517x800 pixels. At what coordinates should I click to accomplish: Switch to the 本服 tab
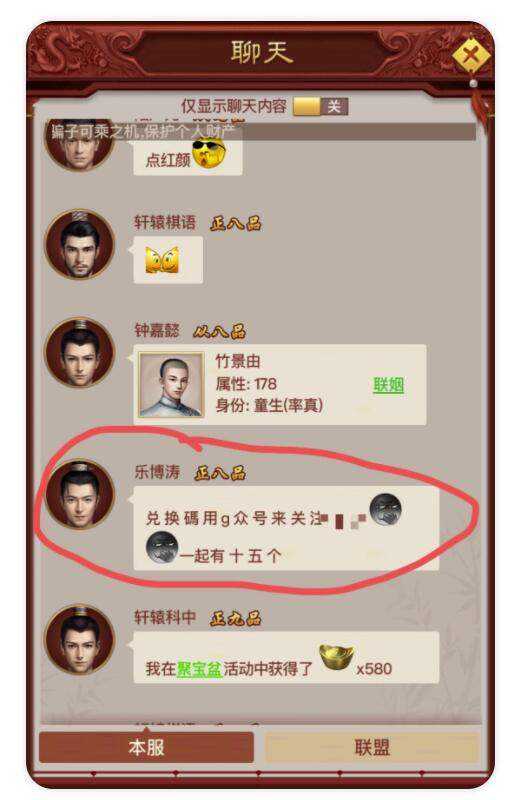(146, 748)
